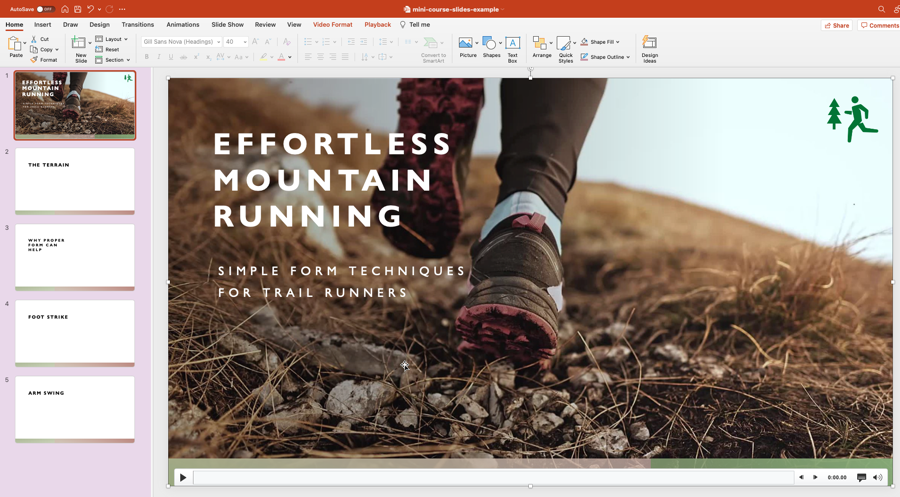Image resolution: width=900 pixels, height=497 pixels.
Task: Click the Share button
Action: [x=837, y=25]
